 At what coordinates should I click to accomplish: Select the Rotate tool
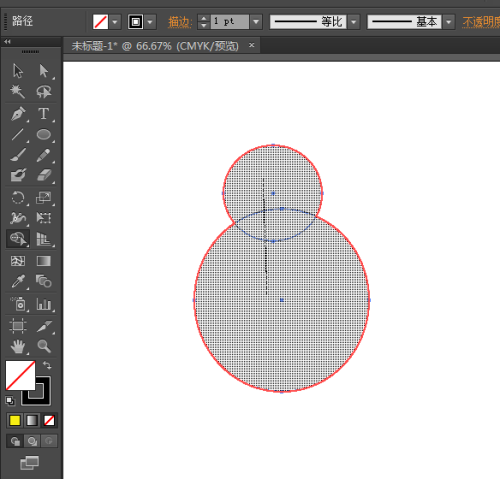click(x=18, y=198)
